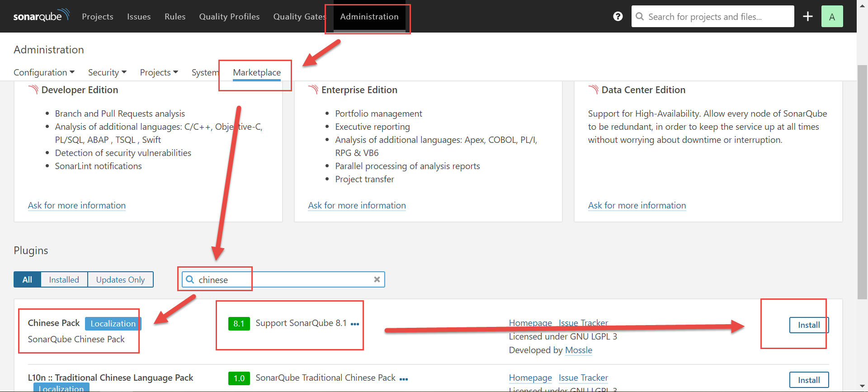Click the SonarQube logo
This screenshot has height=392, width=868.
41,16
